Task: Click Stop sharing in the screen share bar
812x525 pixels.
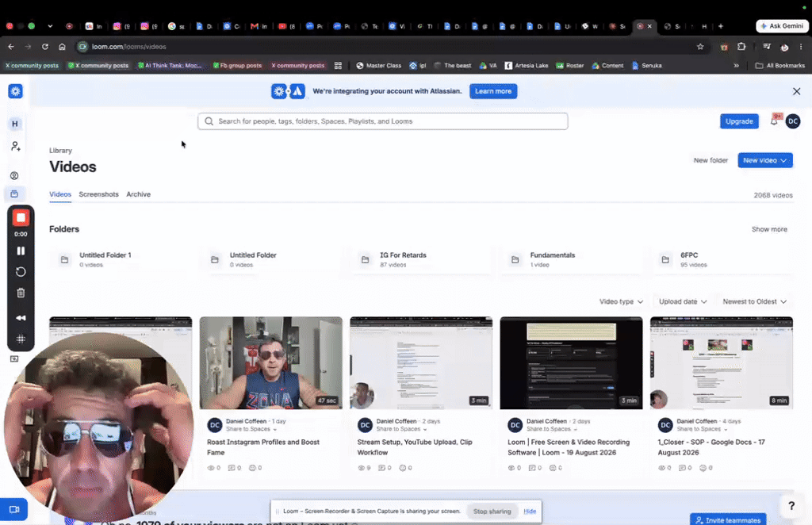Action: pos(492,512)
